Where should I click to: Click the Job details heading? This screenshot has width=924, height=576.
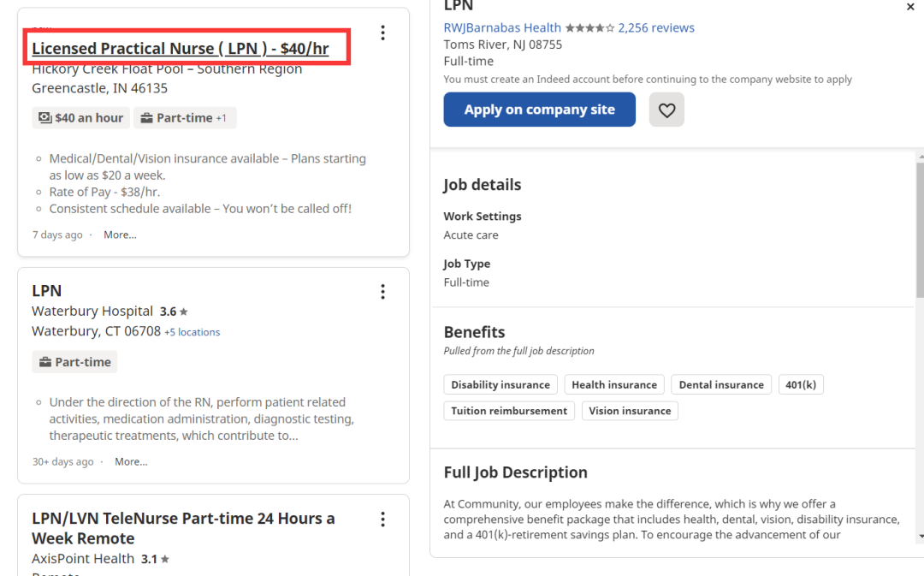point(482,185)
